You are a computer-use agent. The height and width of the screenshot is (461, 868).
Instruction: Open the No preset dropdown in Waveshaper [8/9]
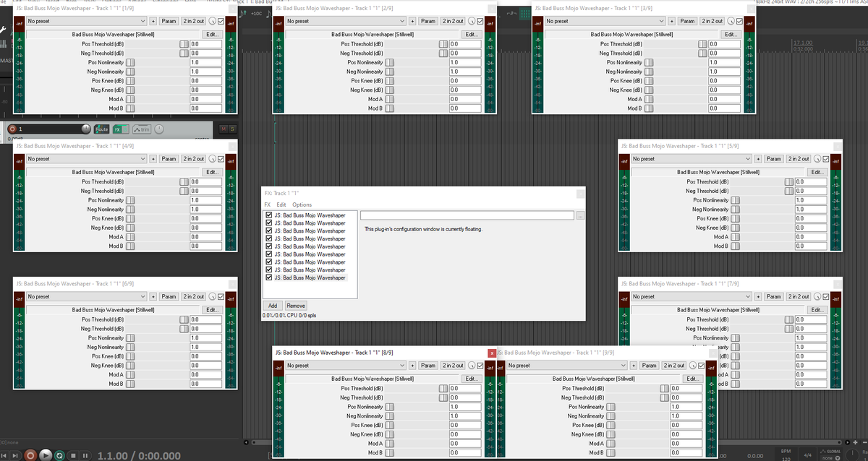(x=344, y=365)
